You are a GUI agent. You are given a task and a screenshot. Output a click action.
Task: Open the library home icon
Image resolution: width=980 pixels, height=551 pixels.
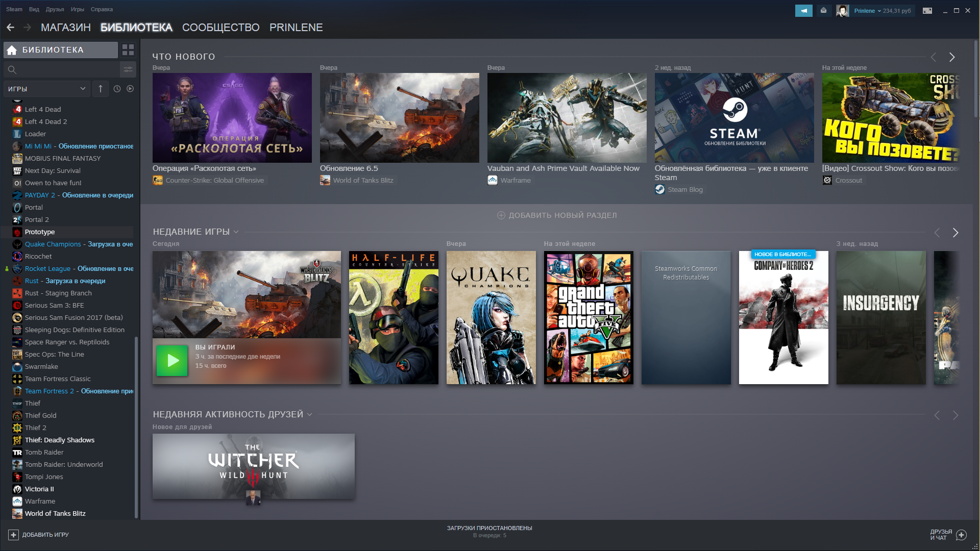point(12,49)
